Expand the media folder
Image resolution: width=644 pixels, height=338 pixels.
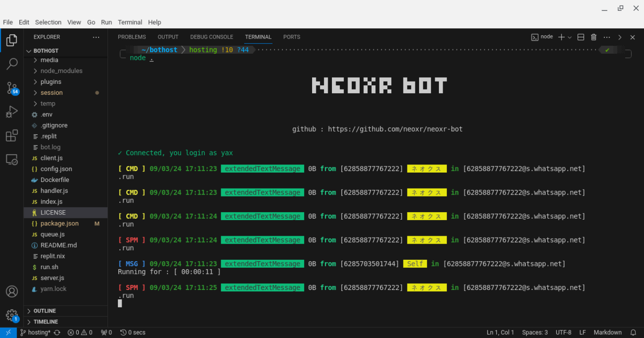[66, 60]
